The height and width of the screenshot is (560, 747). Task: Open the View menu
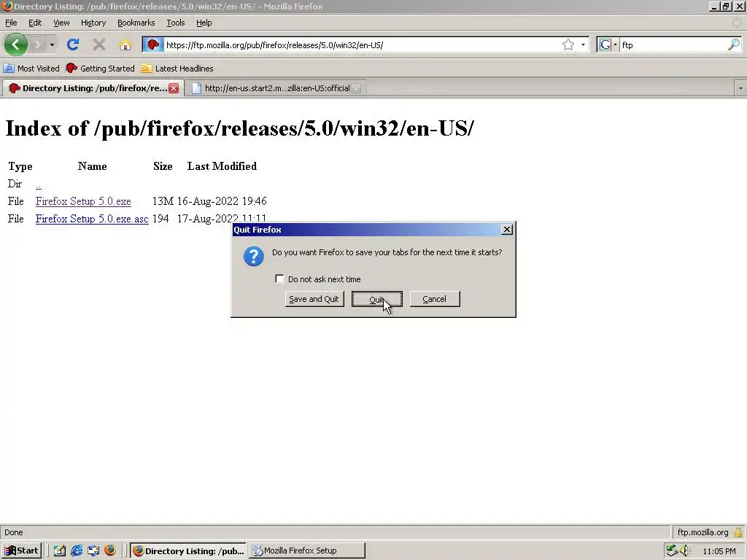coord(61,23)
